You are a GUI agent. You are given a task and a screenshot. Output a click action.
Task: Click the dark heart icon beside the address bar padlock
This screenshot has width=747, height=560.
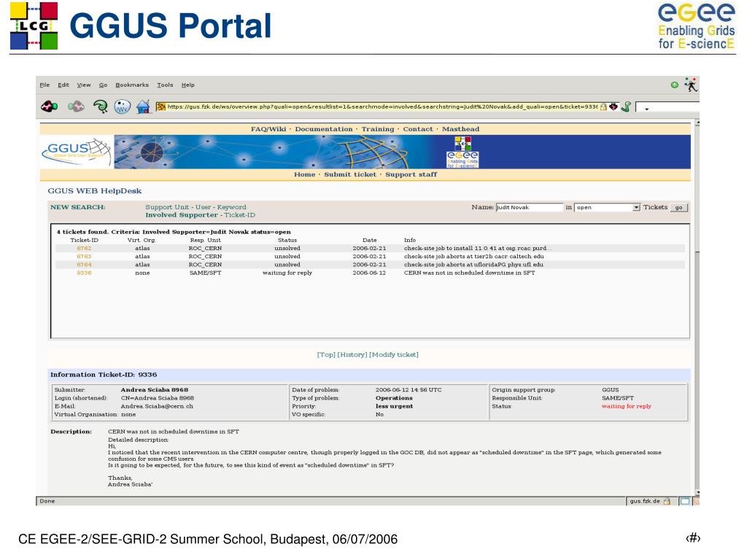pos(613,106)
